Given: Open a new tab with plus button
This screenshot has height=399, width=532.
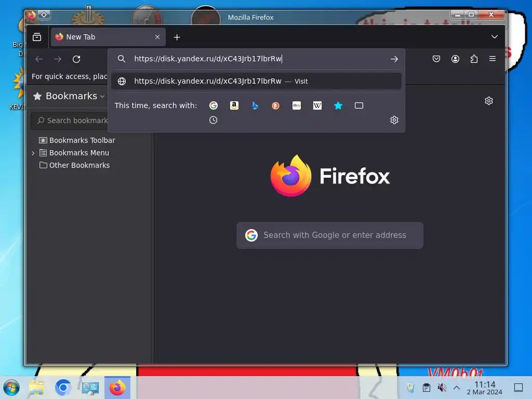Looking at the screenshot, I should (x=177, y=37).
